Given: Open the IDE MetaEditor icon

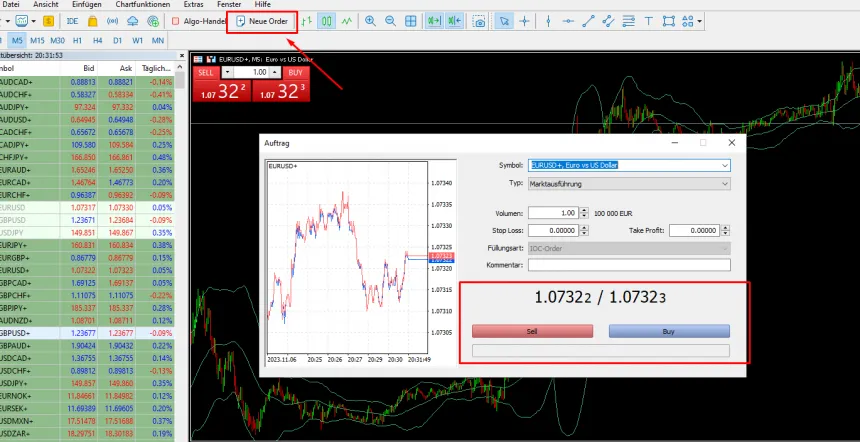Looking at the screenshot, I should tap(72, 21).
